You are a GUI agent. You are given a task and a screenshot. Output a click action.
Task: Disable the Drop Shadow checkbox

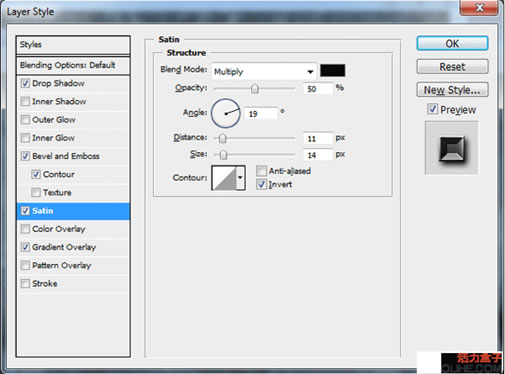coord(25,83)
